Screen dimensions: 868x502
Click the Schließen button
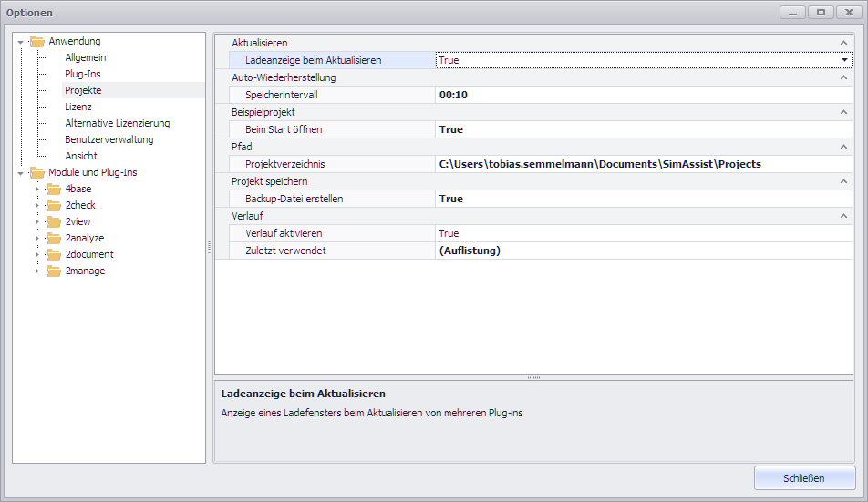click(x=804, y=478)
